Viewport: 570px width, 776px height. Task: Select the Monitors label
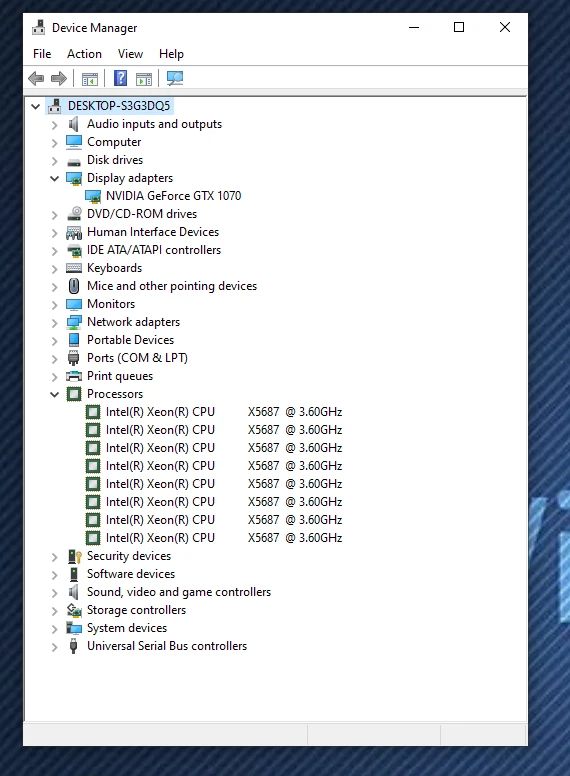tap(111, 304)
